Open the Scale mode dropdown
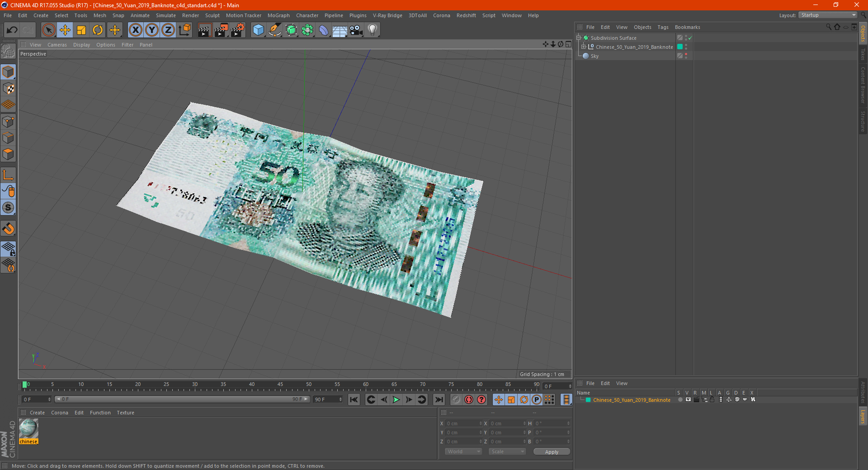 click(x=507, y=451)
